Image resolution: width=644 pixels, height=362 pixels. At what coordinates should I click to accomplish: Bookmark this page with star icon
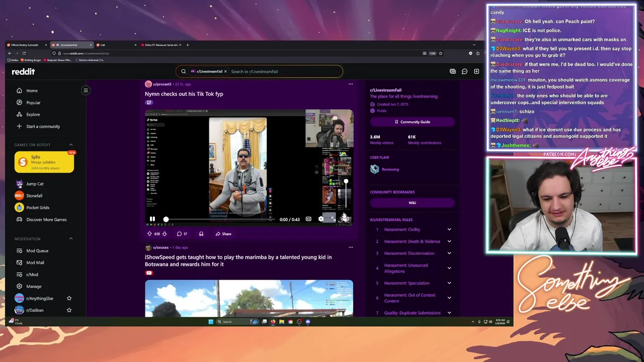pos(441,53)
